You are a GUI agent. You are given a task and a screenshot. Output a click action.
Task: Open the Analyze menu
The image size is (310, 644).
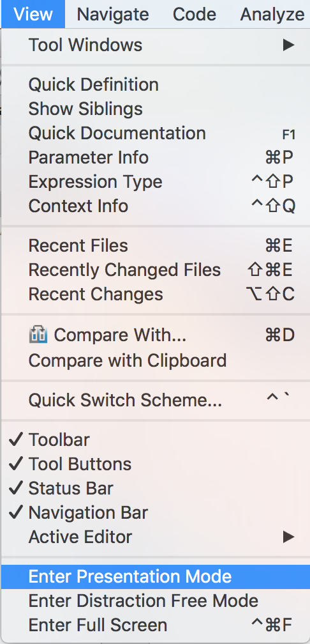click(x=272, y=14)
